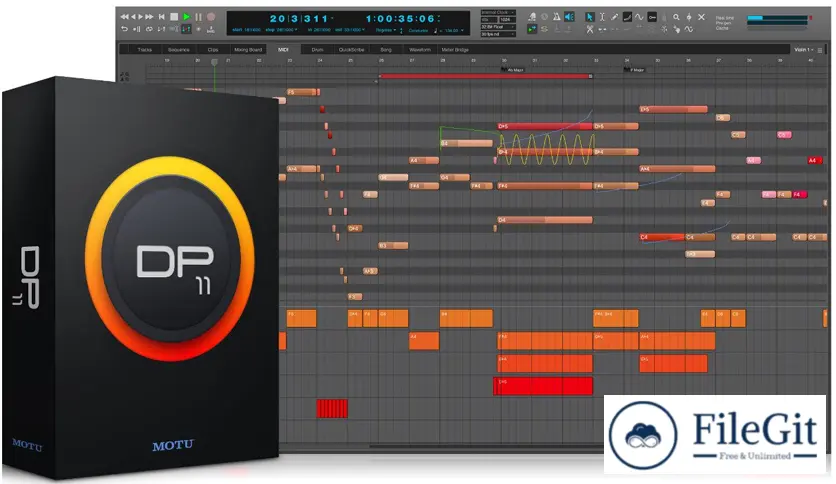Open the Violin 1 track selector dropdown
The width and height of the screenshot is (836, 484).
[801, 50]
